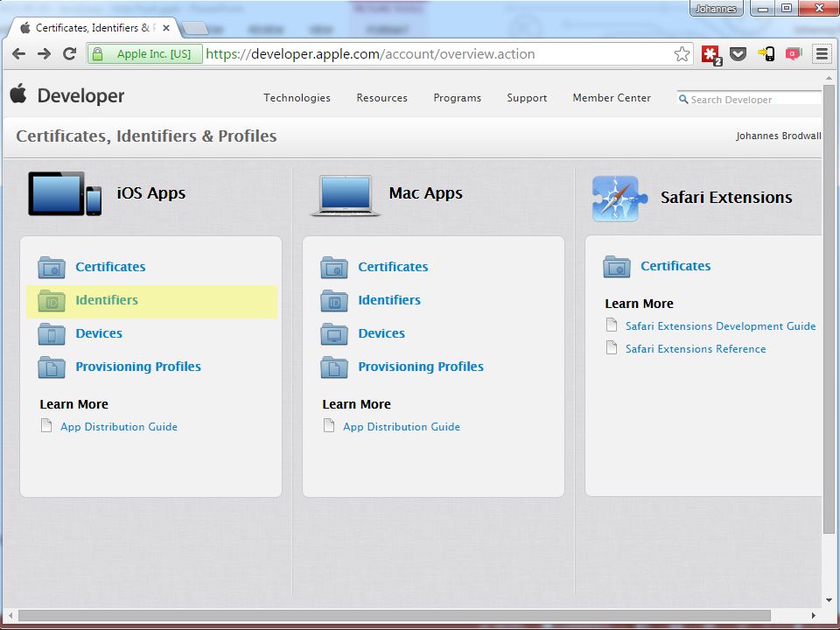Open iOS Apps Devices link
Image resolution: width=840 pixels, height=630 pixels.
click(99, 333)
